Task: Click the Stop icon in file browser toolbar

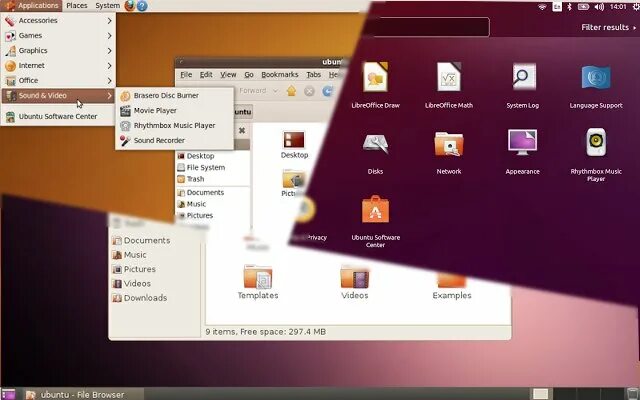Action: tap(309, 91)
